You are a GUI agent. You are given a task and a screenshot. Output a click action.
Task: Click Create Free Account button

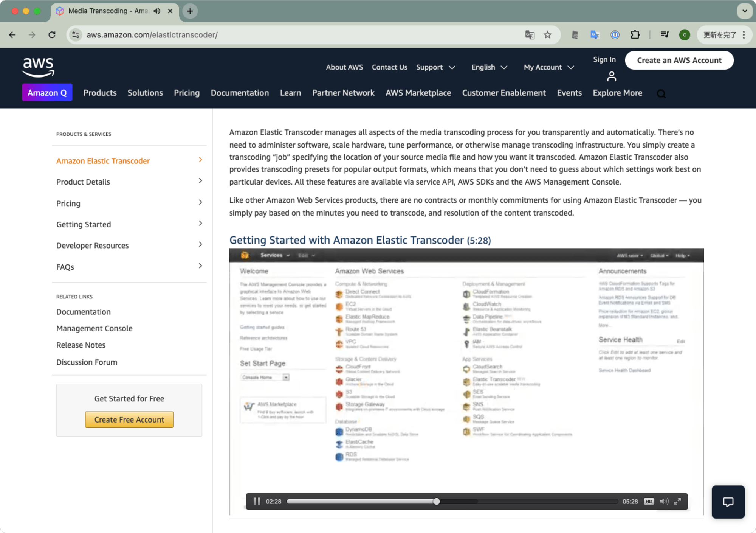coord(129,420)
